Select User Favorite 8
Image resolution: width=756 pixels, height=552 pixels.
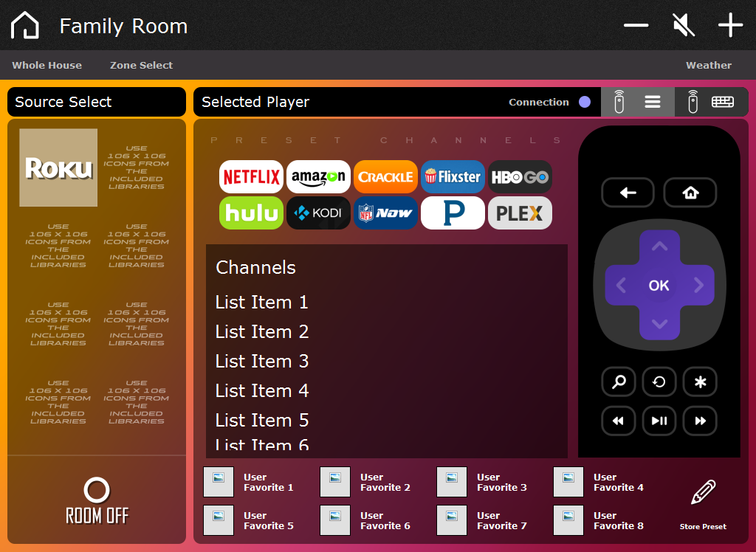(x=599, y=520)
